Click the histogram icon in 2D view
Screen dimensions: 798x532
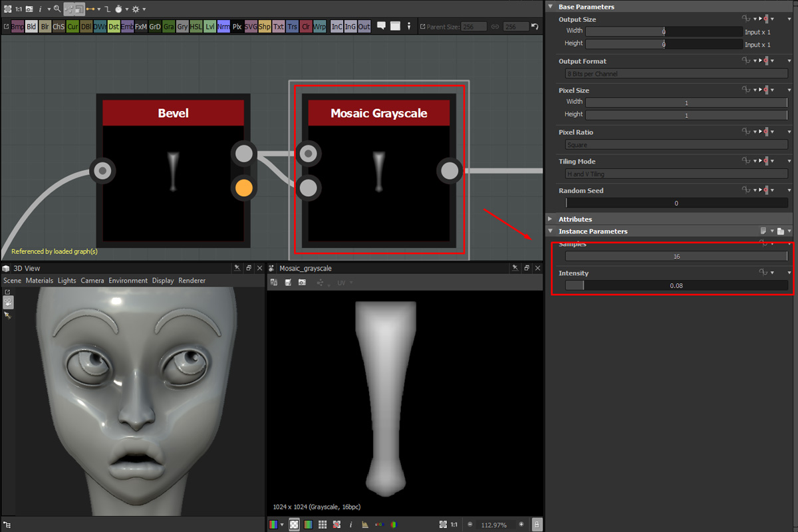(365, 525)
